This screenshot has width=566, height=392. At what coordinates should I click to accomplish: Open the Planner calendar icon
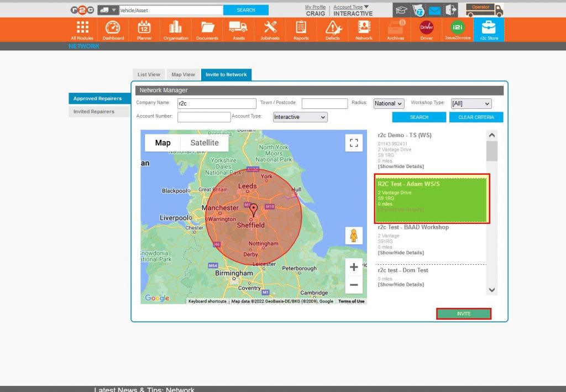144,30
